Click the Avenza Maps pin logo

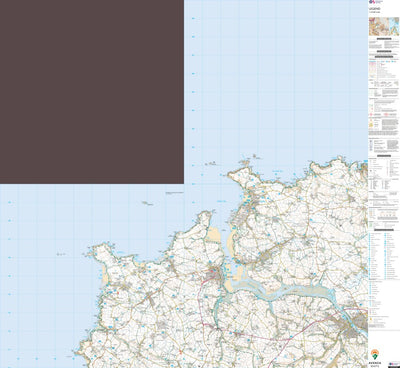[x=375, y=354]
